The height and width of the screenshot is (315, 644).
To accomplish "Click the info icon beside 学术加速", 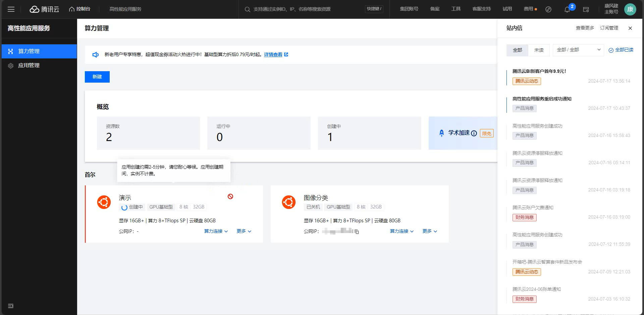I will pos(474,133).
